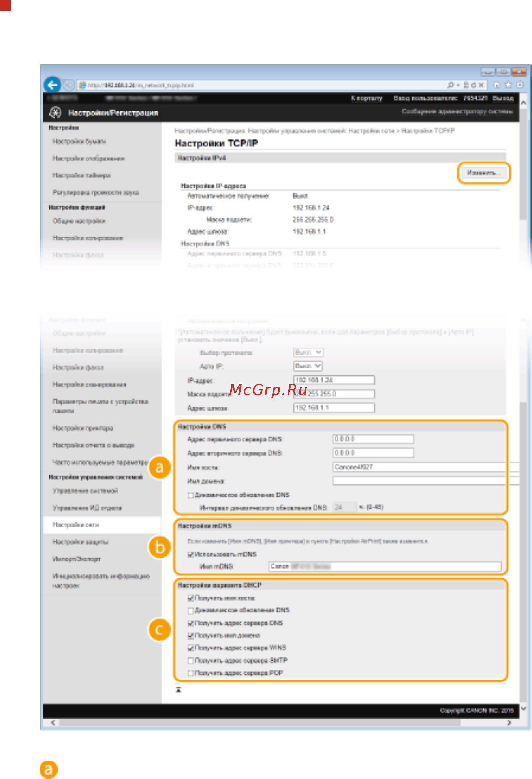This screenshot has height=779, width=532.
Task: Open Сообщение администратору системы link
Action: click(457, 111)
